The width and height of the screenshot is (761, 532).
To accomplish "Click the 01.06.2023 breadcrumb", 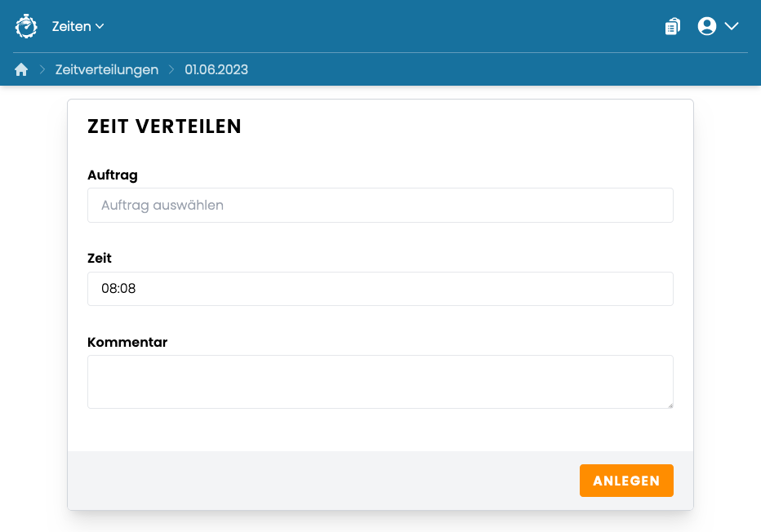I will [x=216, y=70].
